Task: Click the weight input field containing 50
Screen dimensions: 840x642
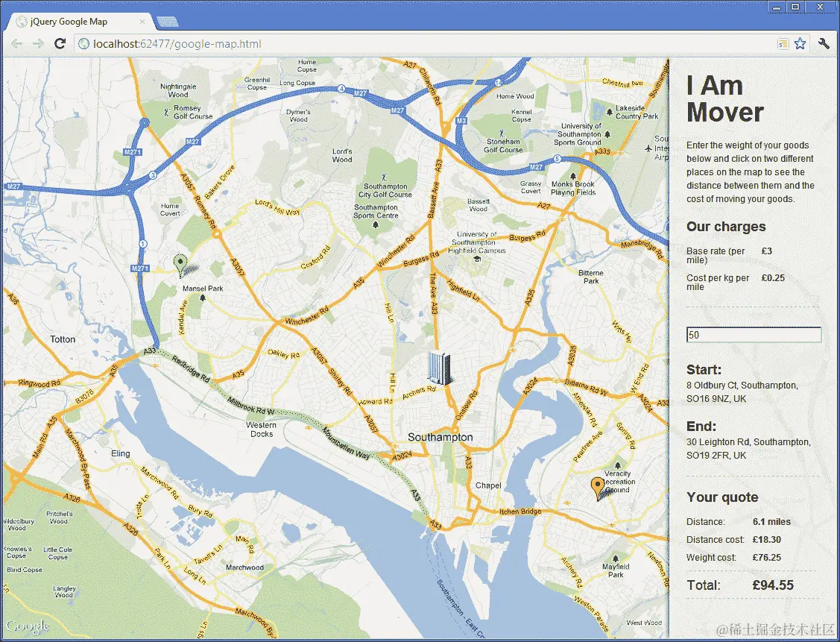Action: pos(754,335)
